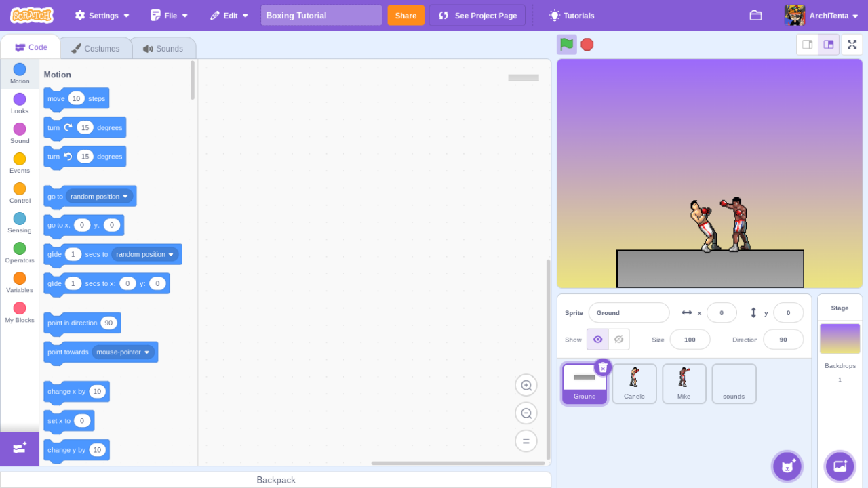Image resolution: width=868 pixels, height=488 pixels.
Task: Expand the glide block's random position dropdown
Action: click(x=145, y=255)
